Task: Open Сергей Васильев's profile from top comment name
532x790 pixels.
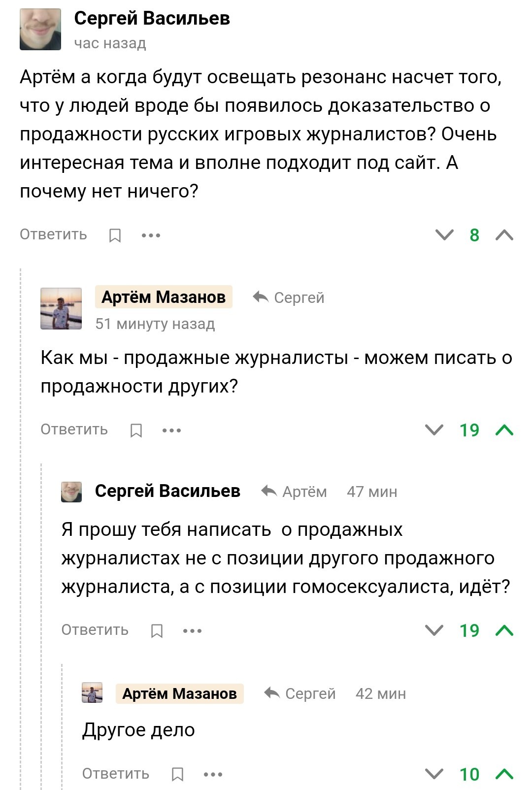Action: tap(152, 19)
